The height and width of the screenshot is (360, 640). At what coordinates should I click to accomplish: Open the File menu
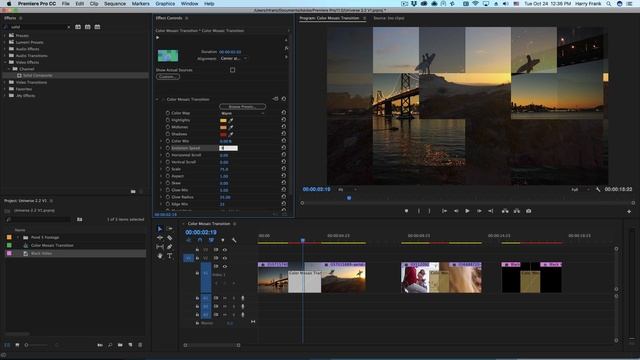(x=65, y=3)
